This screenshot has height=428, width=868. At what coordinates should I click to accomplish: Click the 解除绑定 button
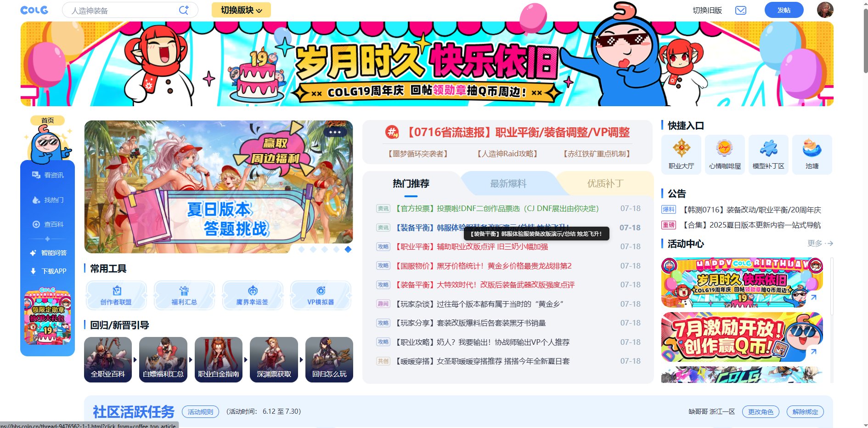pos(805,411)
